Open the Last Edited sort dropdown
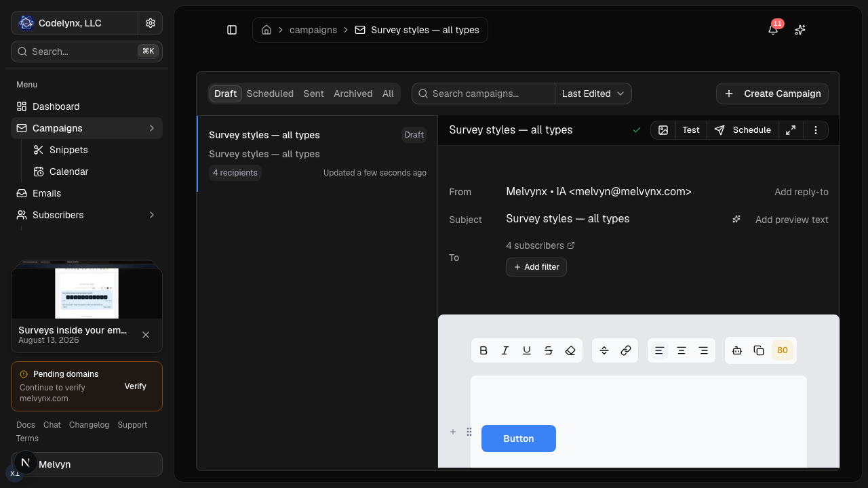868x488 pixels. click(593, 94)
